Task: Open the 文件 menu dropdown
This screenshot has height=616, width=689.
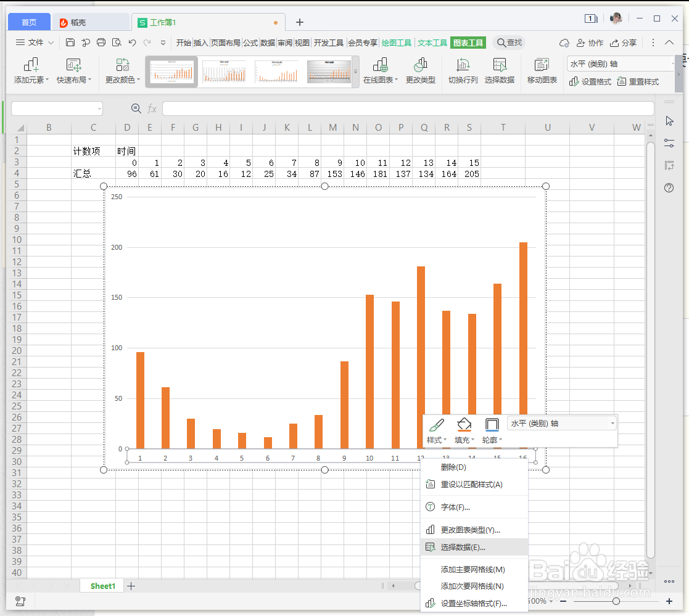Action: coord(35,42)
